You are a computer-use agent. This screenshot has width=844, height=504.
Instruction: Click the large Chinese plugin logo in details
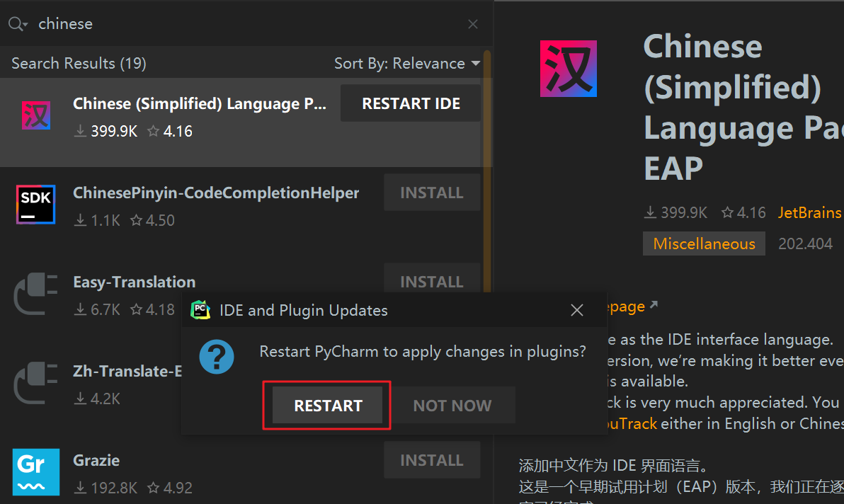coord(568,69)
